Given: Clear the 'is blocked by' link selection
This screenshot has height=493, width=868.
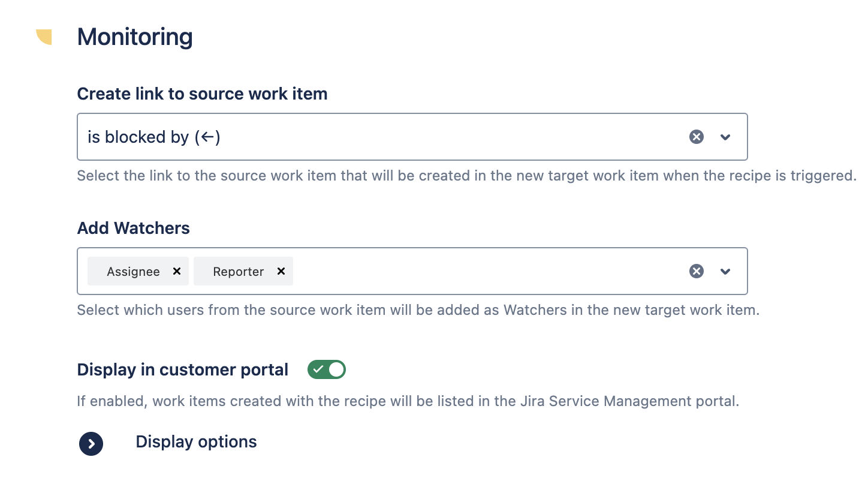Looking at the screenshot, I should [x=696, y=137].
